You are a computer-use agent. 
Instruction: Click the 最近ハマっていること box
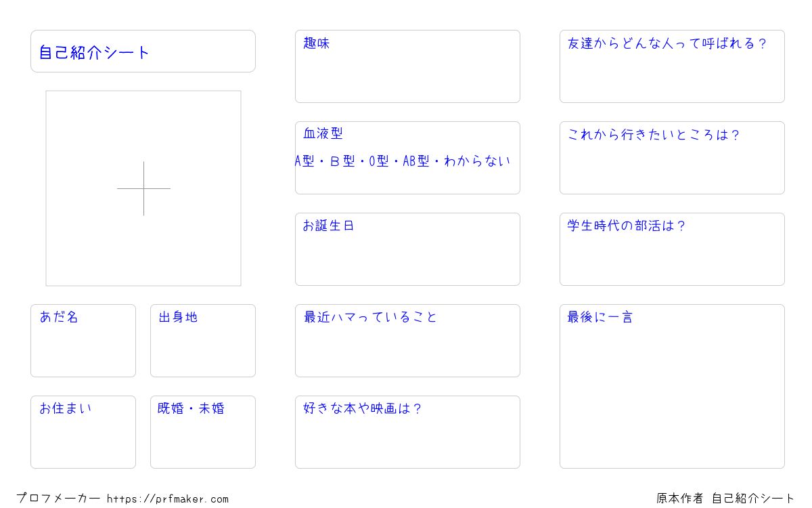407,341
